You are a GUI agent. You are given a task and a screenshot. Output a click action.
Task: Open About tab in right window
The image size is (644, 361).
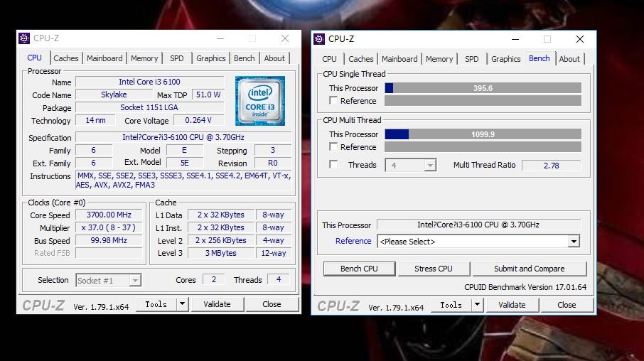tap(569, 59)
